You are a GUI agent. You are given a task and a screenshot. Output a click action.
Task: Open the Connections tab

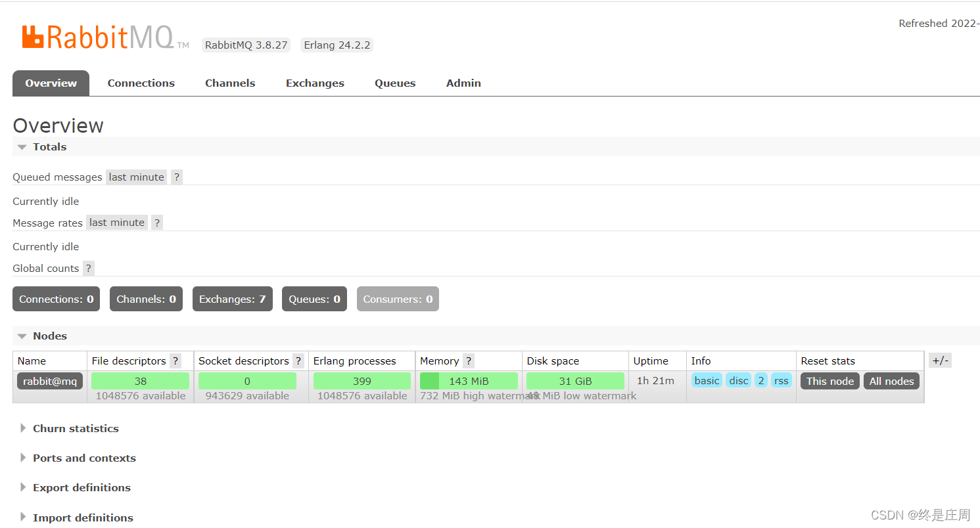click(141, 83)
